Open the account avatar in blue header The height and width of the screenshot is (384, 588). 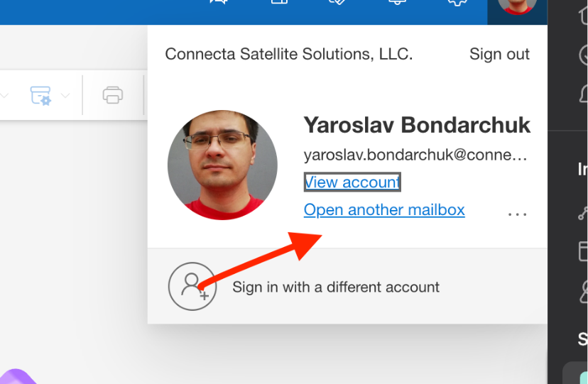517,6
